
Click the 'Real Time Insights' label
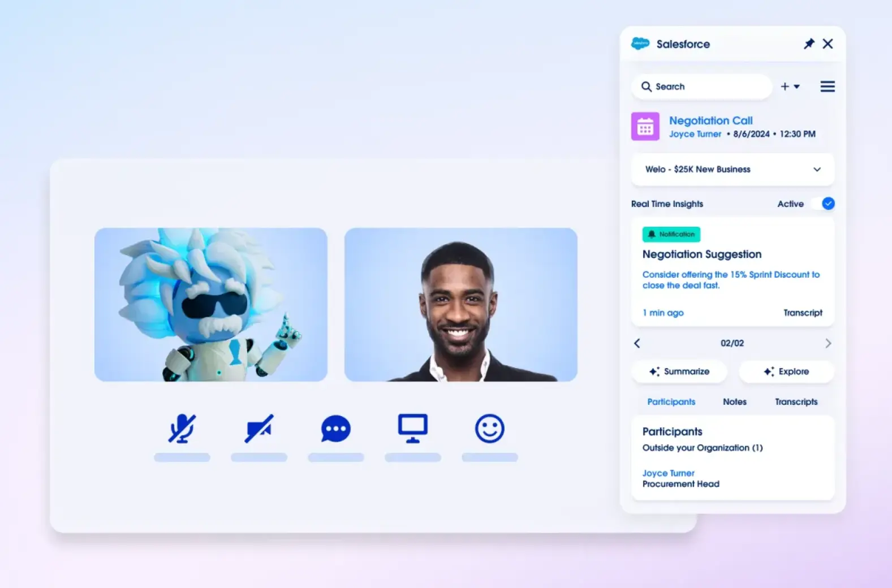click(x=667, y=204)
